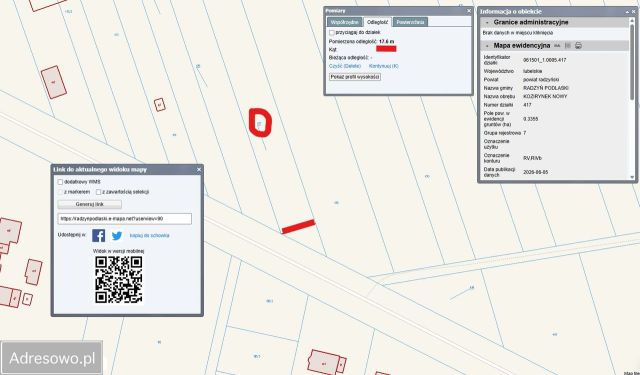
Task: Toggle 'przyciągaj do działek' checkbox
Action: coord(332,32)
